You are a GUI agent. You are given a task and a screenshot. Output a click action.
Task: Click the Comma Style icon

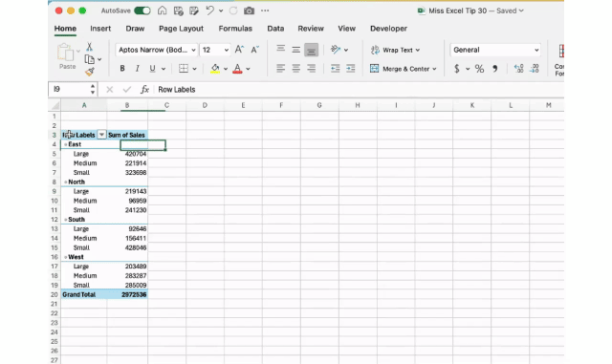(495, 69)
